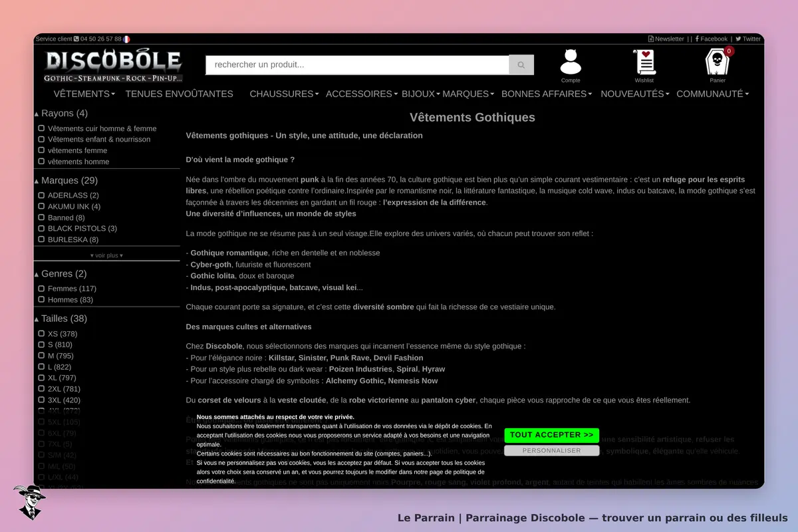798x532 pixels.
Task: Check the 2XL (781) size filter
Action: pos(41,389)
